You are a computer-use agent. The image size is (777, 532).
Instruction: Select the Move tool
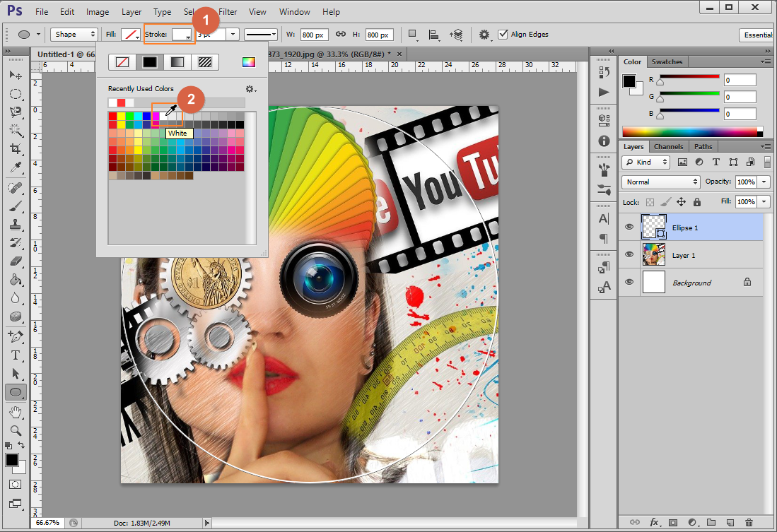point(16,75)
